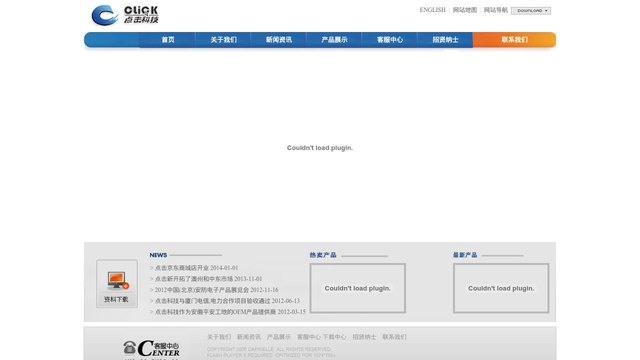The image size is (640, 360).
Task: Open footer link 新闻资讯
Action: 249,337
